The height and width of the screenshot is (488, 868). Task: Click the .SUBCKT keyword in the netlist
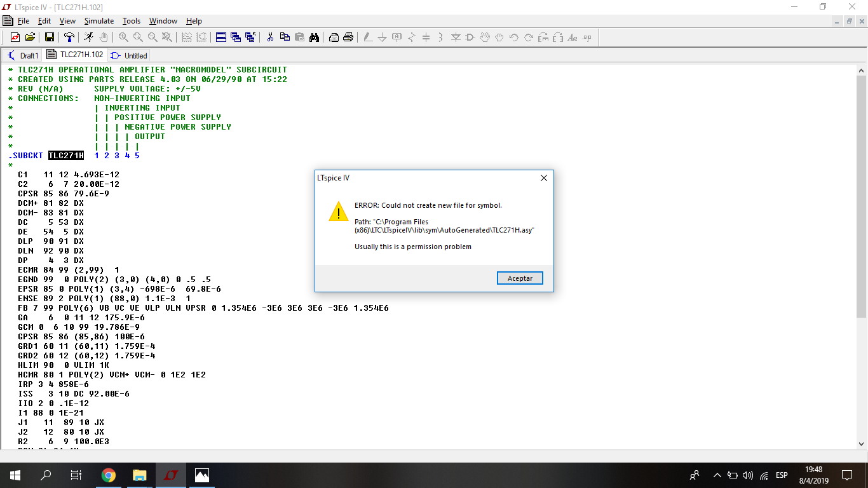click(x=25, y=156)
